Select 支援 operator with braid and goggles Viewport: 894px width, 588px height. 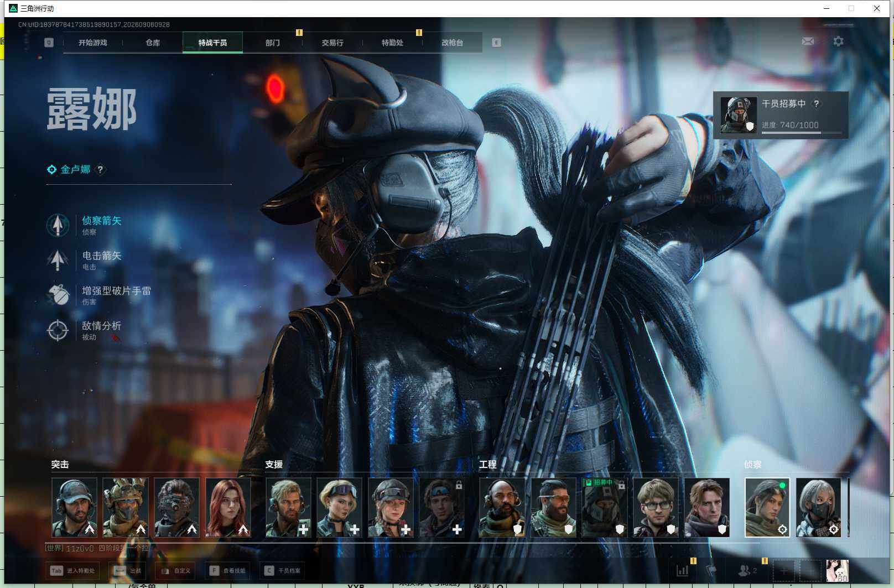[391, 507]
